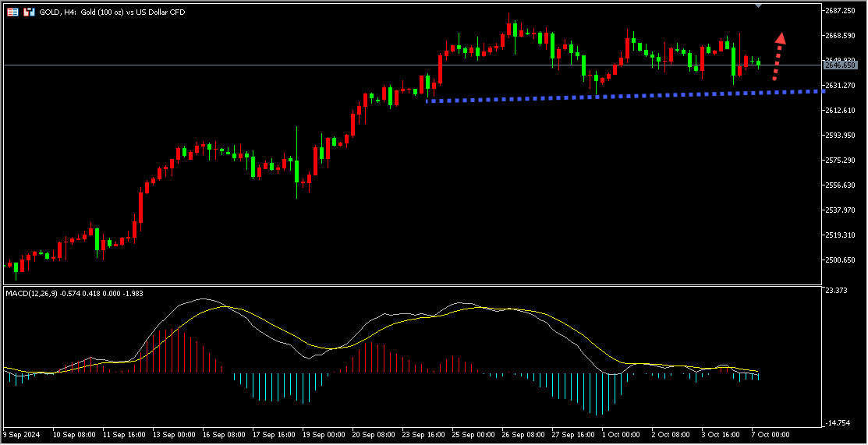Image resolution: width=868 pixels, height=445 pixels.
Task: Click the 2 Oct 08:00 time label
Action: [x=671, y=435]
